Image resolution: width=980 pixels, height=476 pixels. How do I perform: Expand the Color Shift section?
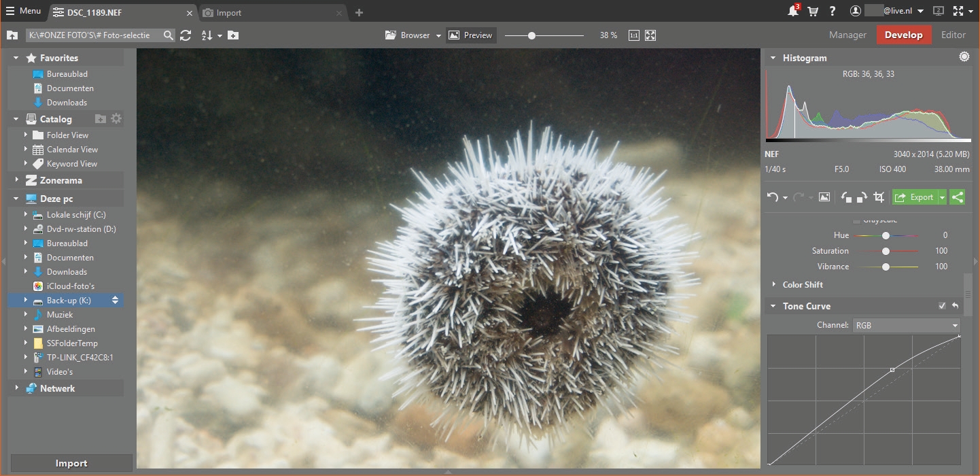(802, 285)
